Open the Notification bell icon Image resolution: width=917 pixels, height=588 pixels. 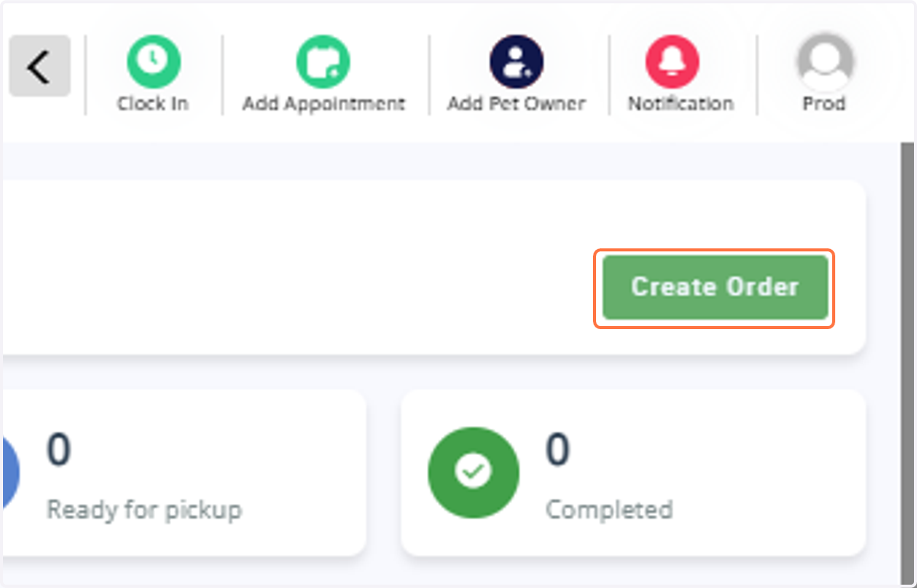point(672,62)
